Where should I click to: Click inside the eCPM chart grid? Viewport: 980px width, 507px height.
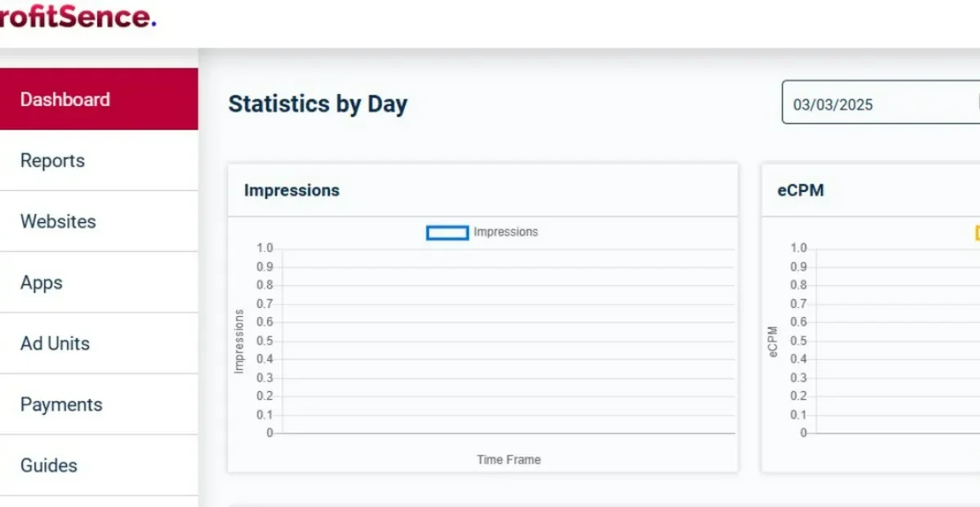(898, 340)
